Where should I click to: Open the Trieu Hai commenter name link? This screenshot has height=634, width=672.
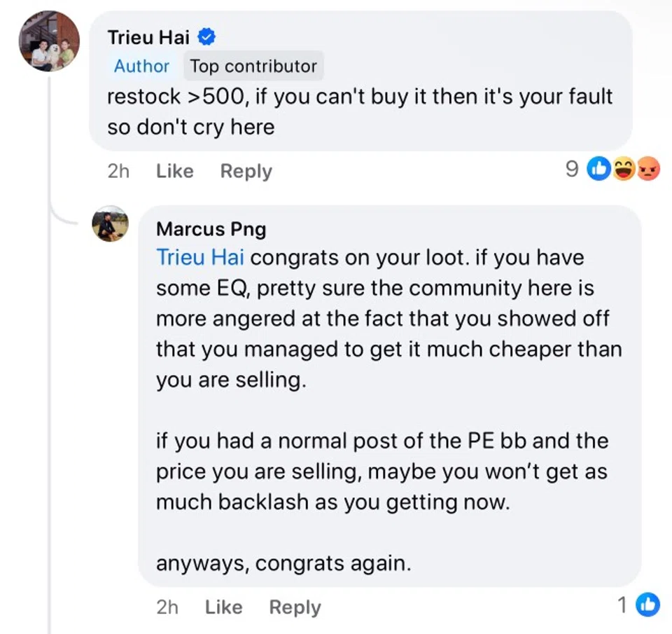pyautogui.click(x=148, y=36)
